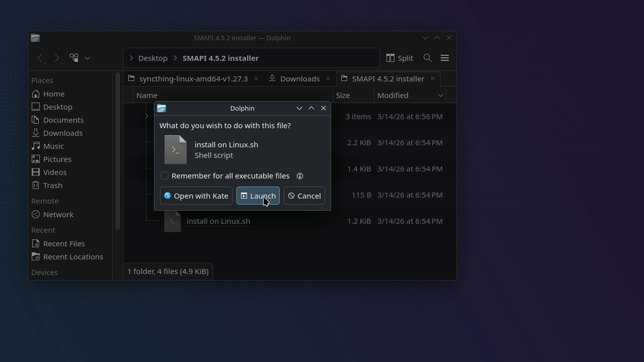Open the view mode dropdown arrow
The width and height of the screenshot is (644, 362).
[87, 58]
